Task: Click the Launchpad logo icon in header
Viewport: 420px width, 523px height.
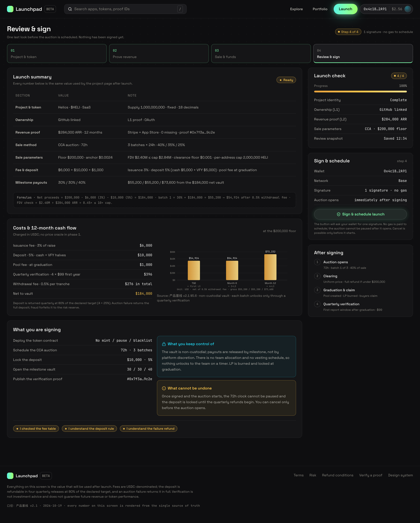Action: coord(10,9)
